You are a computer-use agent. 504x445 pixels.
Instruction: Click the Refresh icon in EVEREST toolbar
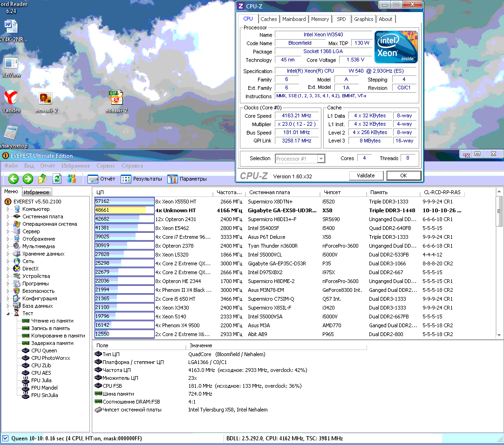(57, 179)
